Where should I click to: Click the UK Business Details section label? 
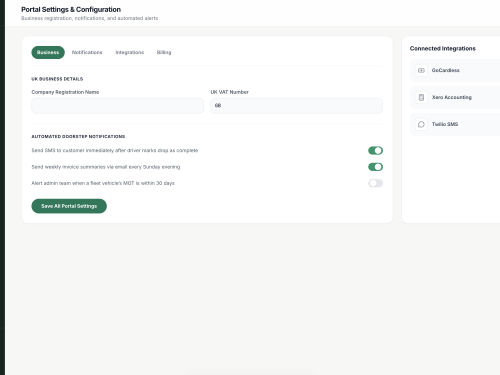(57, 79)
